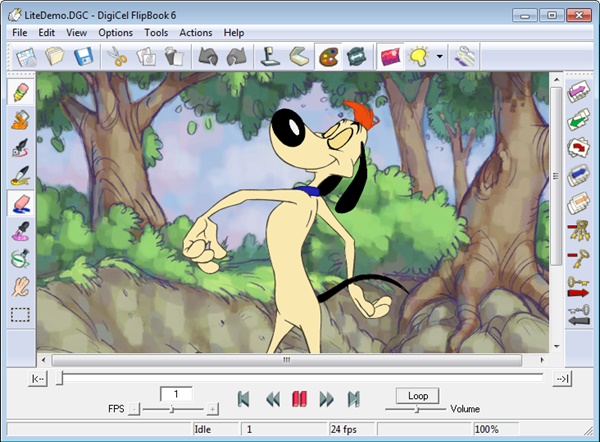Viewport: 600px width, 442px height.
Task: Open the Tools menu
Action: [156, 33]
